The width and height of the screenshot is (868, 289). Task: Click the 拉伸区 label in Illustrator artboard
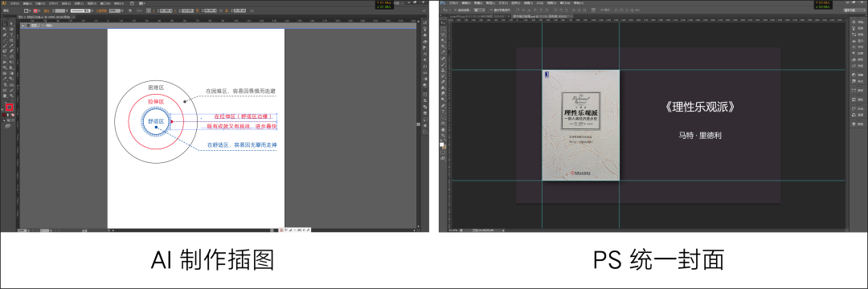(156, 102)
